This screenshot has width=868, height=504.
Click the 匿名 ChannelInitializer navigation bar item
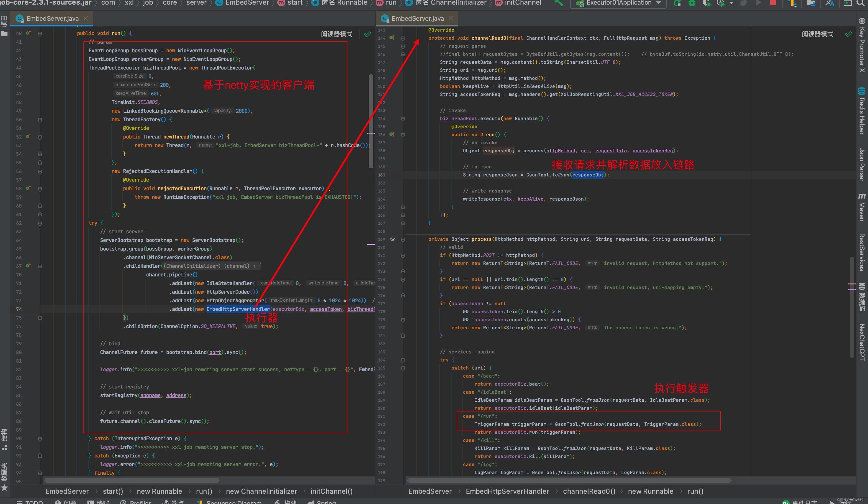446,3
